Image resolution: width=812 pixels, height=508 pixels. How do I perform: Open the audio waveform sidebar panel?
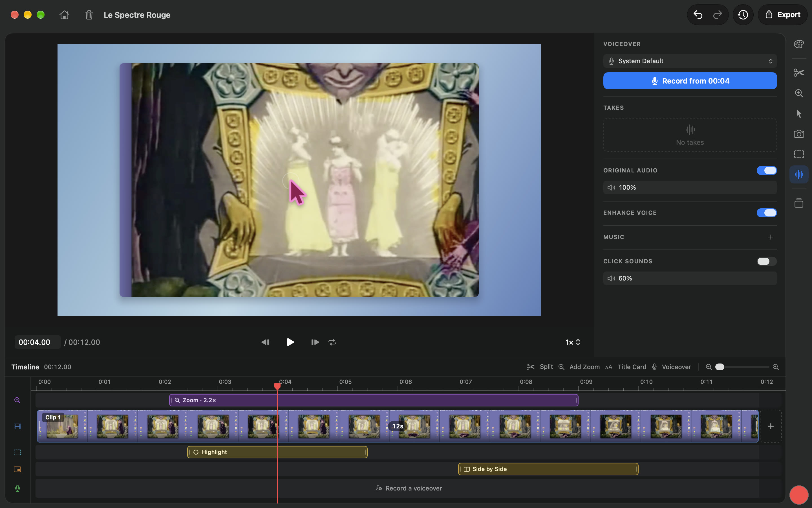point(799,174)
